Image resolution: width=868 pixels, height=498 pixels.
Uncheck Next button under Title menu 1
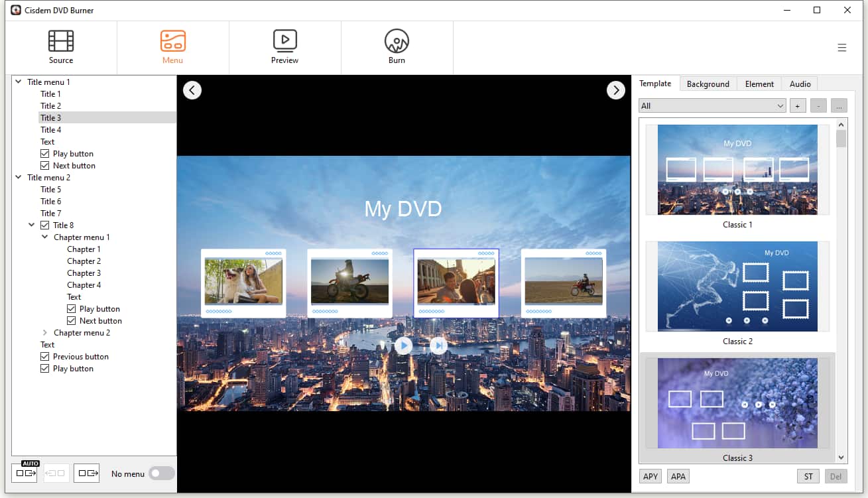coord(45,166)
